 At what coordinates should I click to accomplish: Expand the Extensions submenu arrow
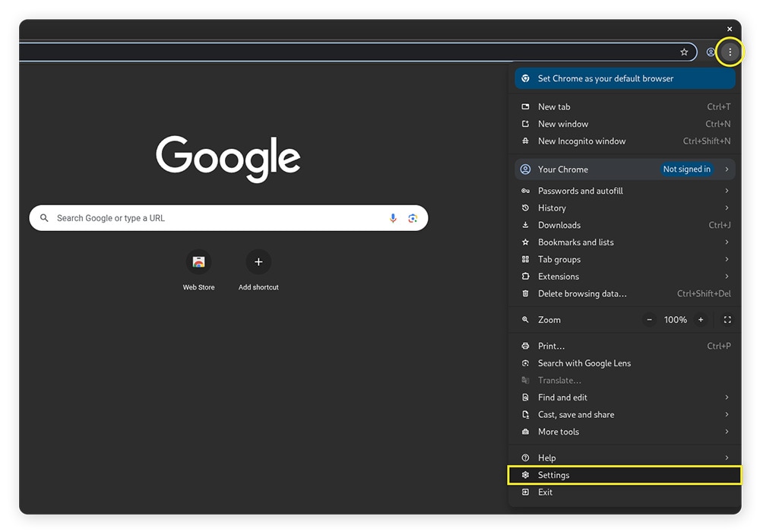[x=727, y=277]
